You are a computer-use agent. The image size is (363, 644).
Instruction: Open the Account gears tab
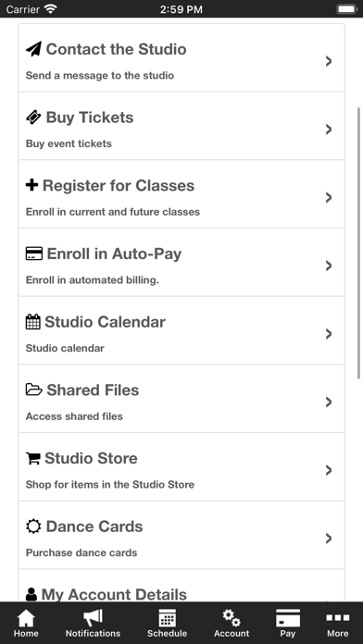pos(232,624)
